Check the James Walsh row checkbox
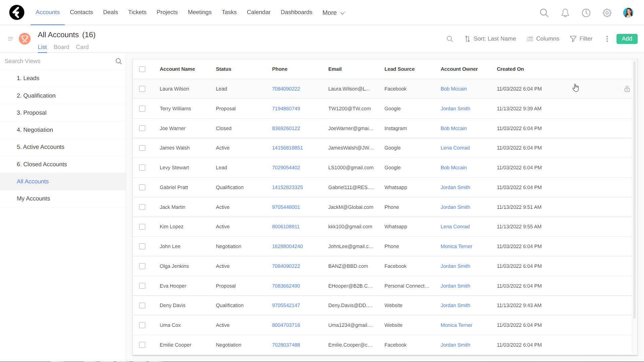Viewport: 644px width, 362px height. pos(142,148)
